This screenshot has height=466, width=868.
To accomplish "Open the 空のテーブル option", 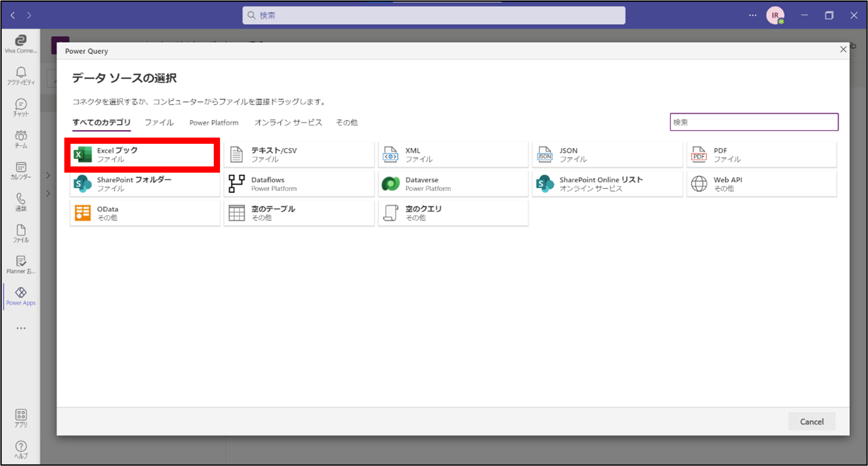I will tap(298, 213).
